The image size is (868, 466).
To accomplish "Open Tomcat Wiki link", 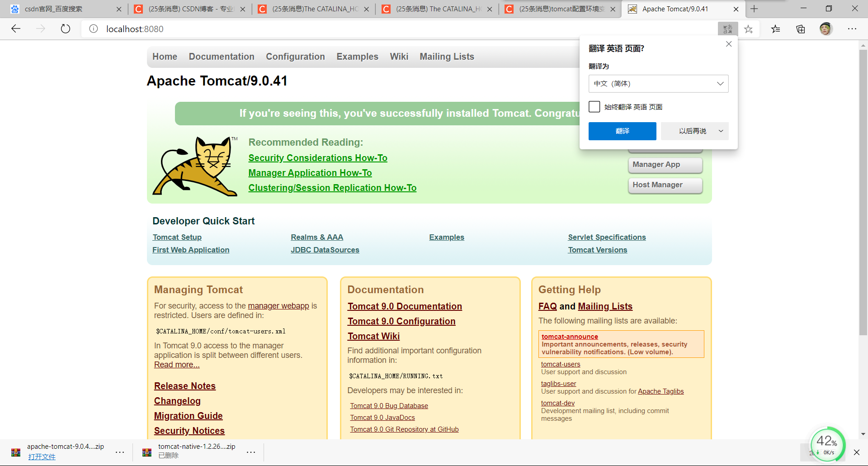I will click(373, 336).
